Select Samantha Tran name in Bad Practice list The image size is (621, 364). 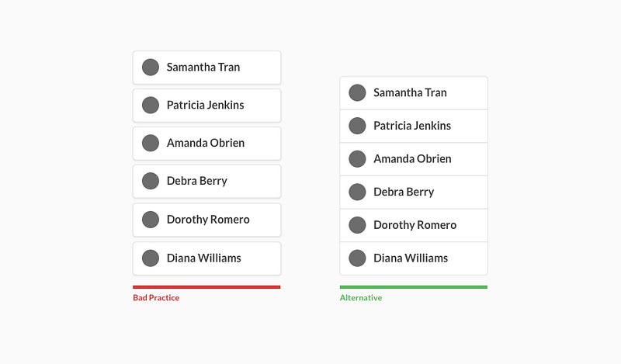point(203,68)
